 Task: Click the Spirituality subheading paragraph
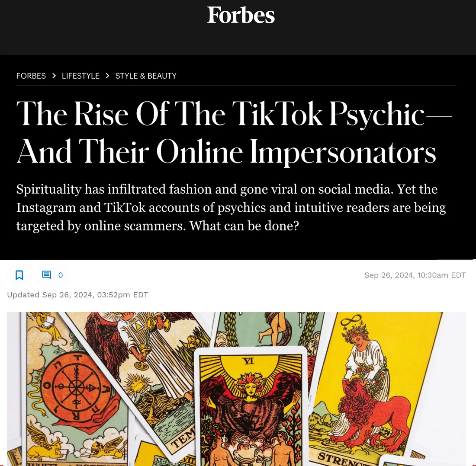click(x=231, y=207)
